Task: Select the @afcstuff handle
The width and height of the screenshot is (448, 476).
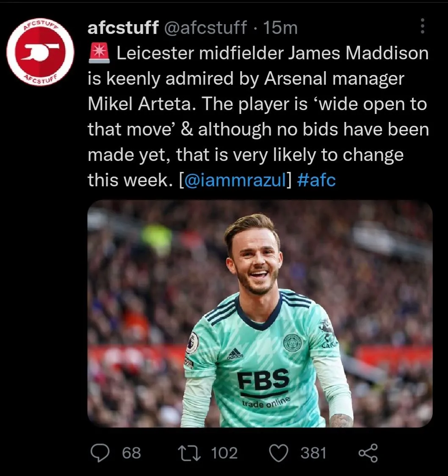Action: tap(205, 28)
